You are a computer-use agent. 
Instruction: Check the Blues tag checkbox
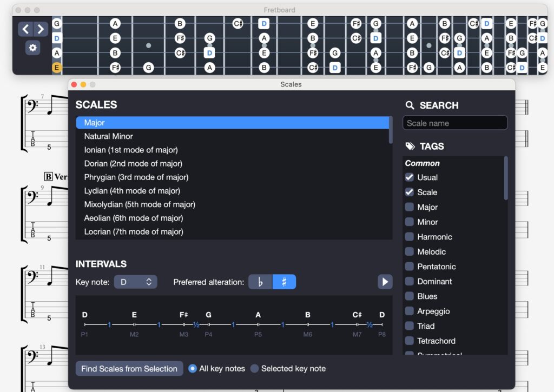(x=410, y=296)
